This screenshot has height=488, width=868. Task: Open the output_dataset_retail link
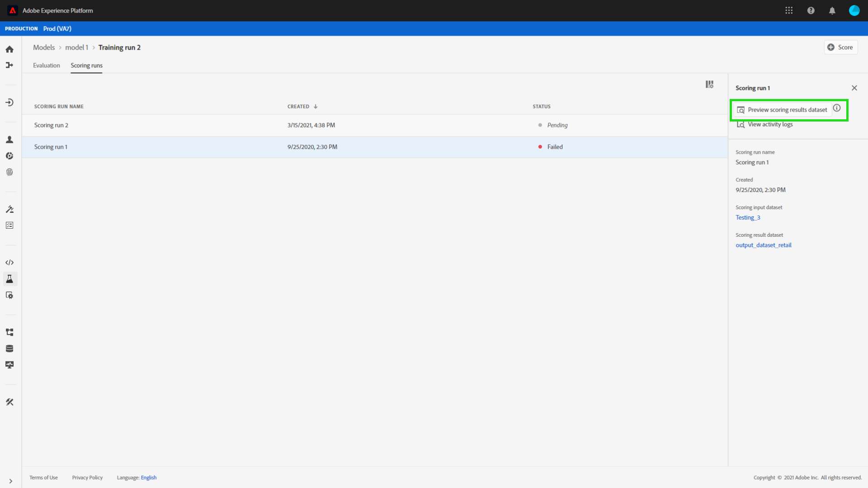tap(763, 245)
